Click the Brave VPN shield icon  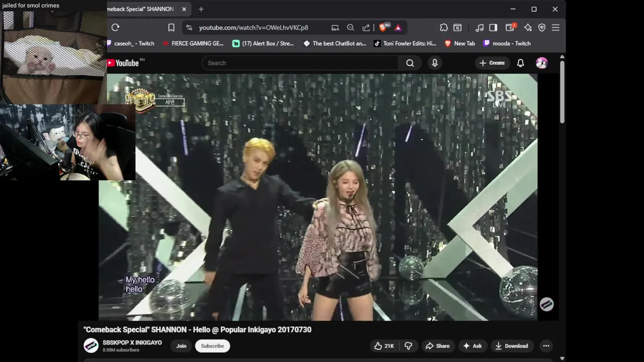[542, 28]
